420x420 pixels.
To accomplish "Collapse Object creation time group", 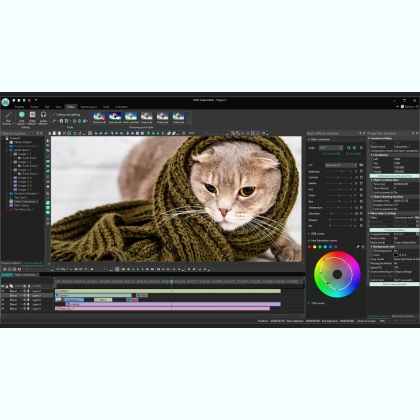I will (372, 180).
